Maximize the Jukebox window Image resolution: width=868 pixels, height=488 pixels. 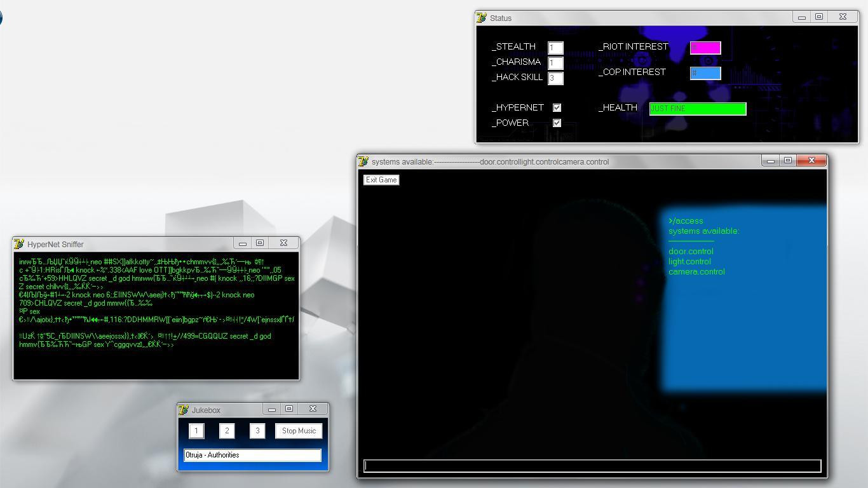pos(289,409)
